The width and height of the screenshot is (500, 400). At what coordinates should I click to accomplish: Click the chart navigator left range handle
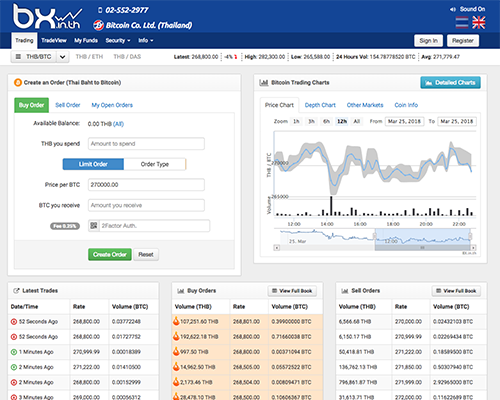click(x=375, y=236)
